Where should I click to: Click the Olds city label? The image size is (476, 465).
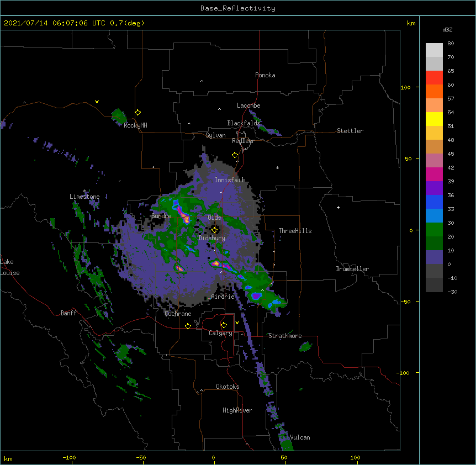(x=214, y=218)
